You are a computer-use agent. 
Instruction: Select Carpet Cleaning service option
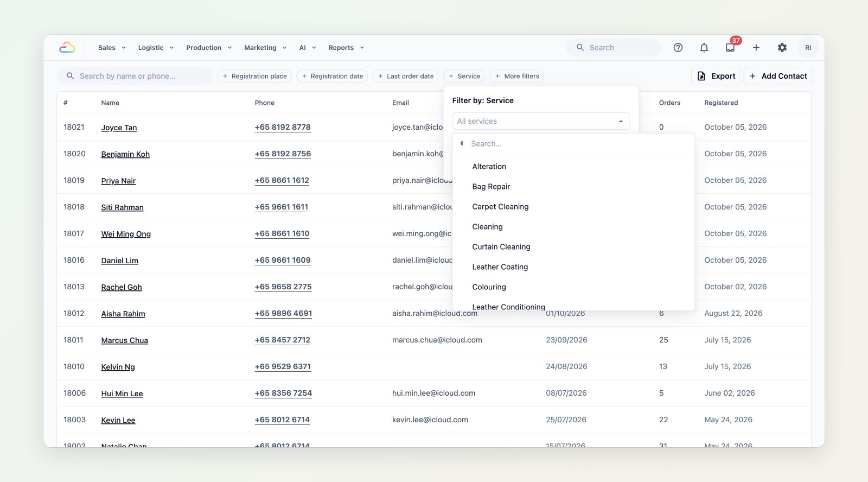(x=573, y=207)
